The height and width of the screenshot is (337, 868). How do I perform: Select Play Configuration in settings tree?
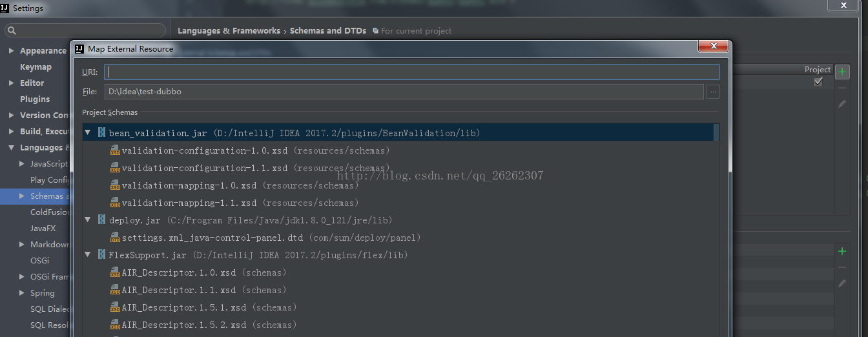(50, 179)
